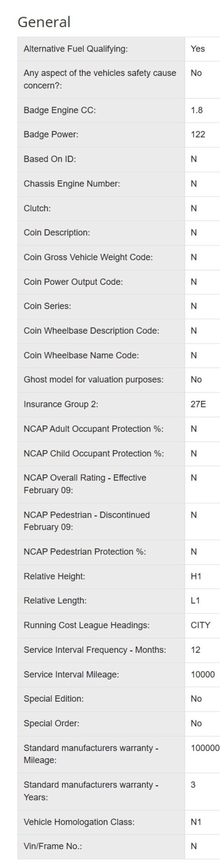Select NCAP Adult Occupant Protection % label

93,429
